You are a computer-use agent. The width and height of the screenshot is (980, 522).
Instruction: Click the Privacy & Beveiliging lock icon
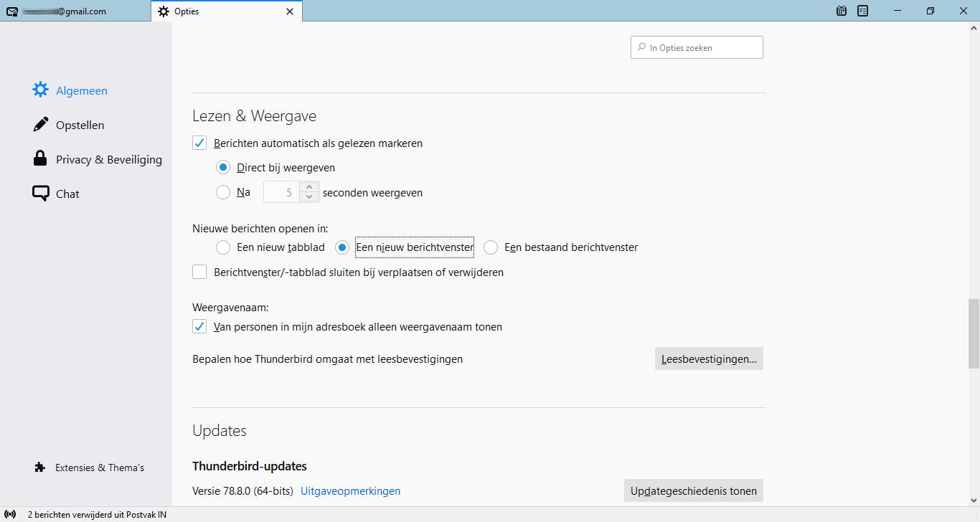pyautogui.click(x=40, y=159)
